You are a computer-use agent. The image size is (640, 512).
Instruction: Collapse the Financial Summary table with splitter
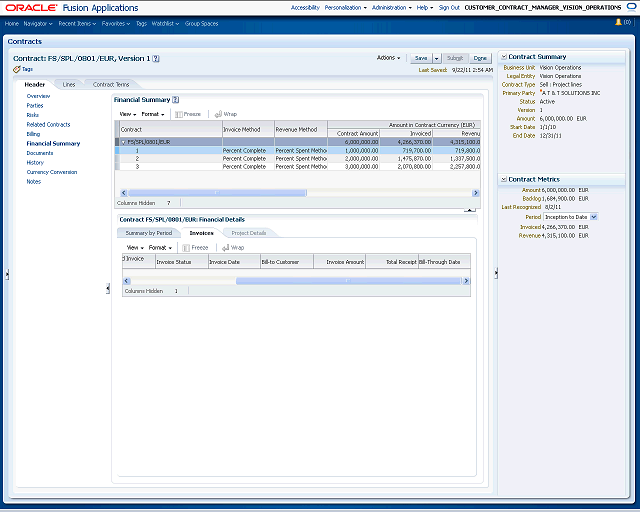470,210
